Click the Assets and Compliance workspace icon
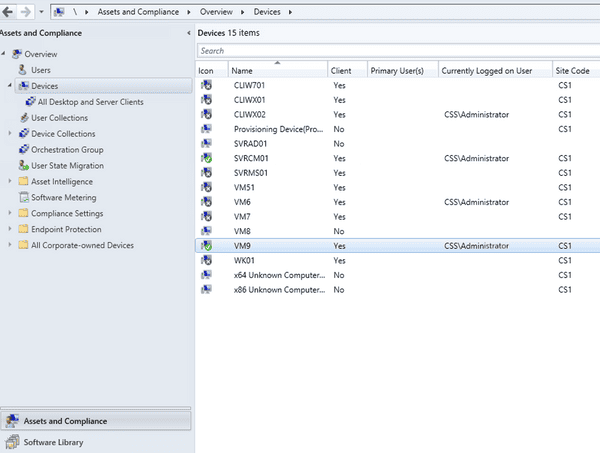Viewport: 600px width, 453px height. pos(12,421)
